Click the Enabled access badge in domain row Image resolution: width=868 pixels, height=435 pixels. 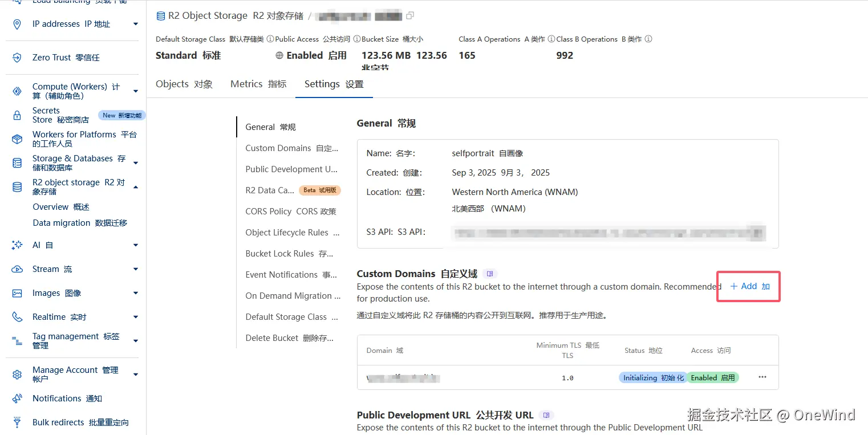712,377
